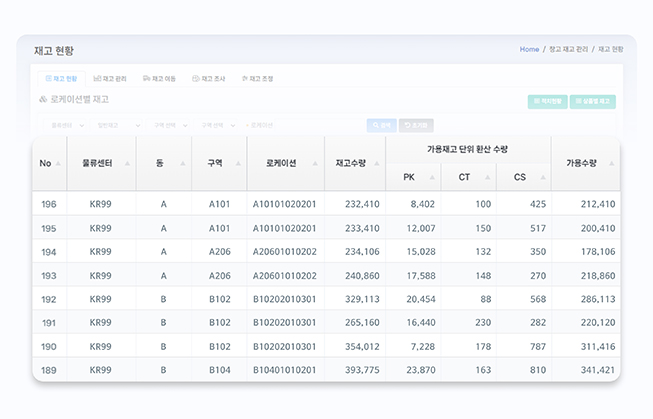Switch to the 재고 조사 tab
Viewport: 653px width, 419px height.
(209, 78)
